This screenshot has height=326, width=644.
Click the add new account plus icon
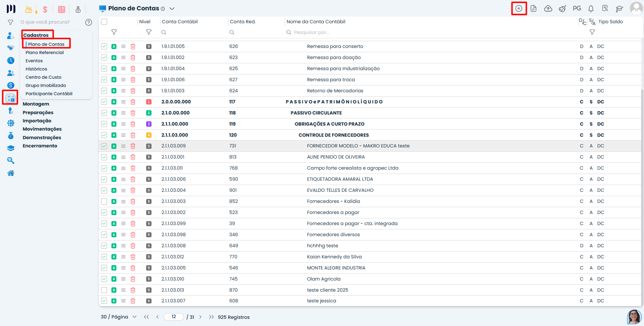point(519,9)
